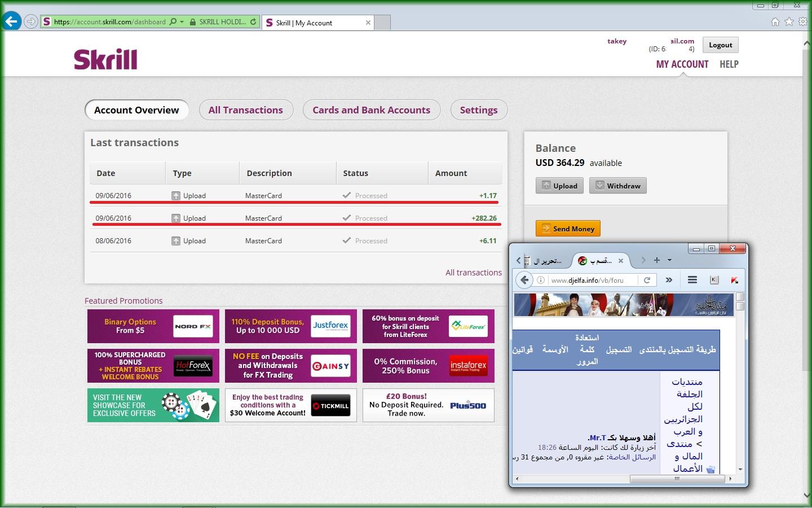Click the Logout button
812x508 pixels.
720,45
